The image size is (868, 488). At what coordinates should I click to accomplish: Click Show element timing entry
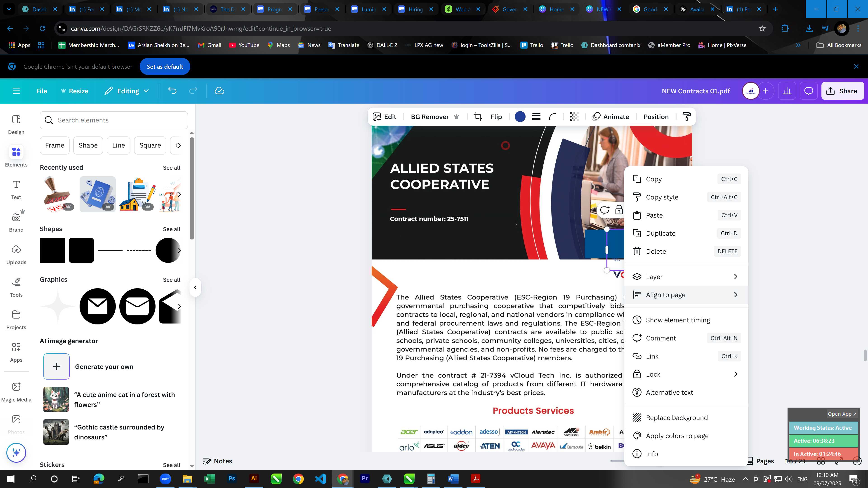pos(686,320)
